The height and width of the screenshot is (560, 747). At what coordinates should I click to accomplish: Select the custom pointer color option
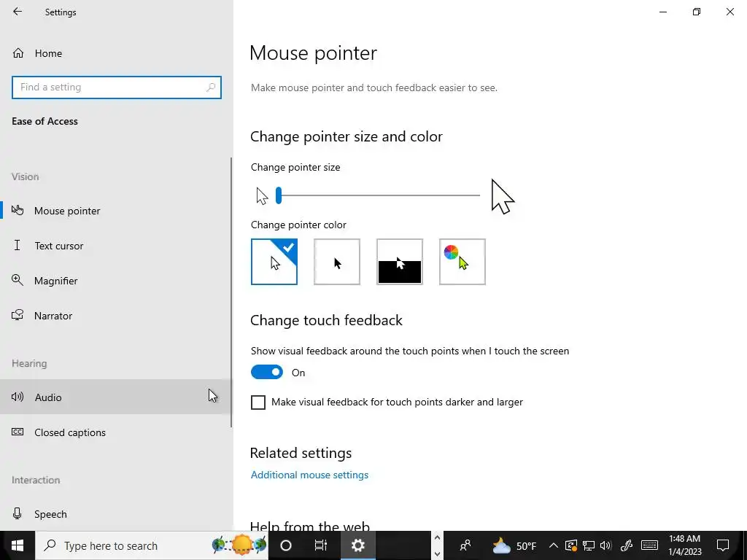[x=462, y=262]
